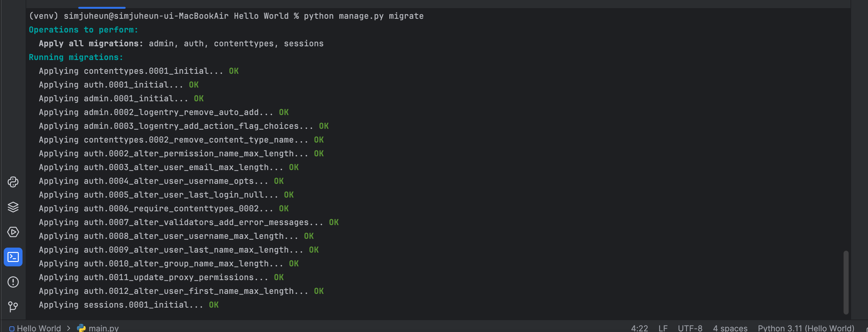Toggle the Terminal tool window
This screenshot has width=868, height=332.
click(x=13, y=257)
